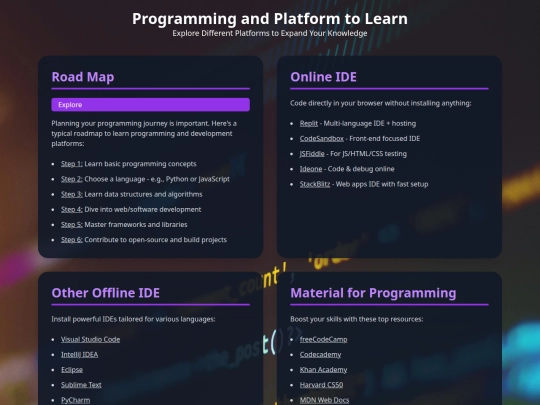Open the Ideone link
The image size is (540, 405).
(311, 169)
